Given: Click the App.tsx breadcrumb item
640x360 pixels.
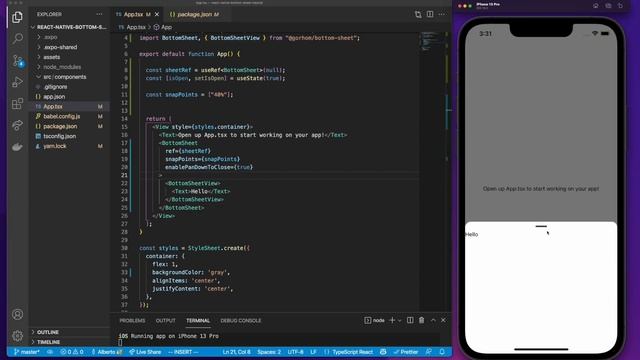Looking at the screenshot, I should click(x=132, y=27).
